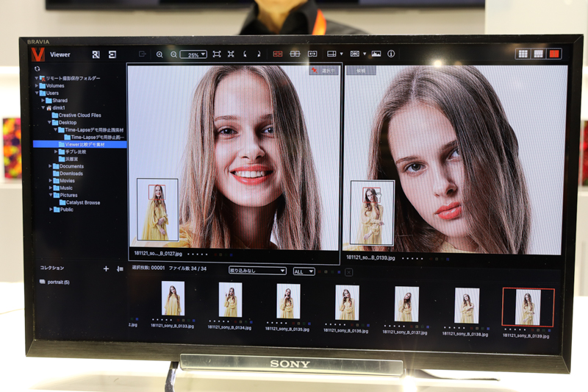Viewport: 588px width, 392px height.
Task: Collapse the Desktop folder arrow
Action: (49, 122)
